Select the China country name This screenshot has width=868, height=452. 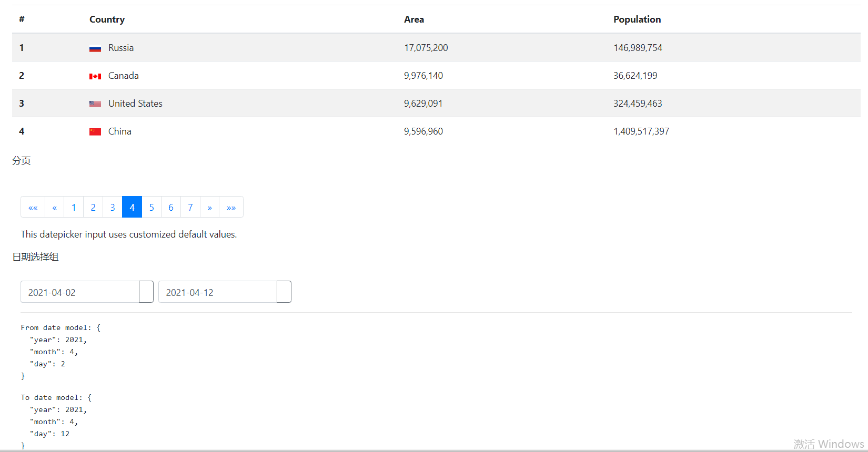120,131
